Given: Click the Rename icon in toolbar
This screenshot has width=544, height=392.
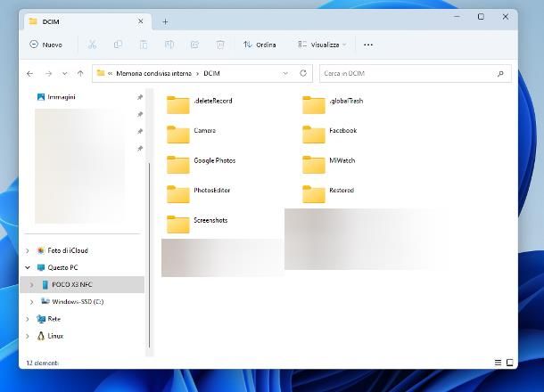Looking at the screenshot, I should pos(169,45).
